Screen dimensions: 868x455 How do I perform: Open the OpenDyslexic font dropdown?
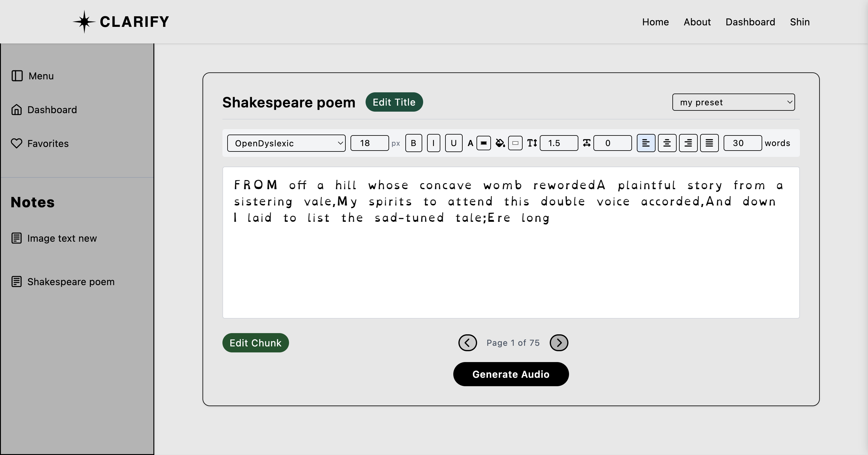coord(286,143)
